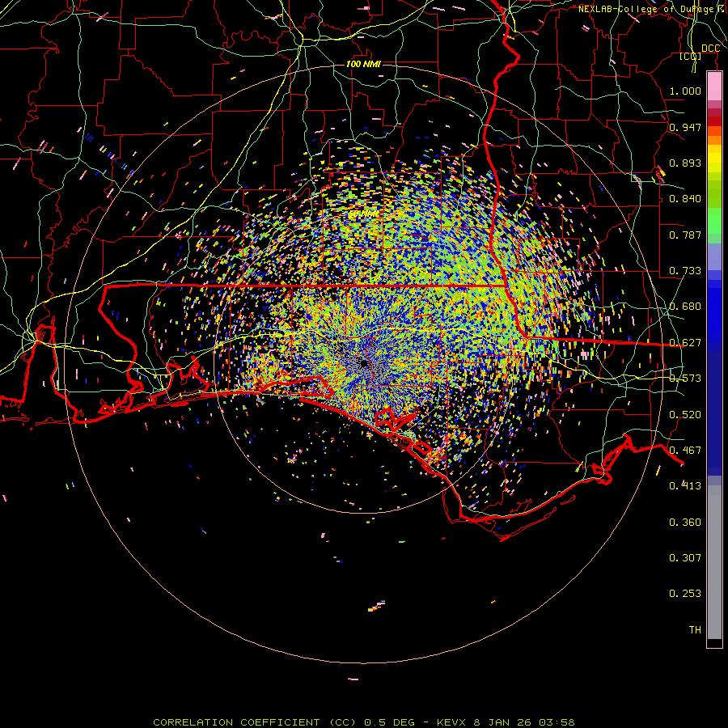Click the 1.000 colorbar value
This screenshot has height=728, width=728.
[x=685, y=91]
